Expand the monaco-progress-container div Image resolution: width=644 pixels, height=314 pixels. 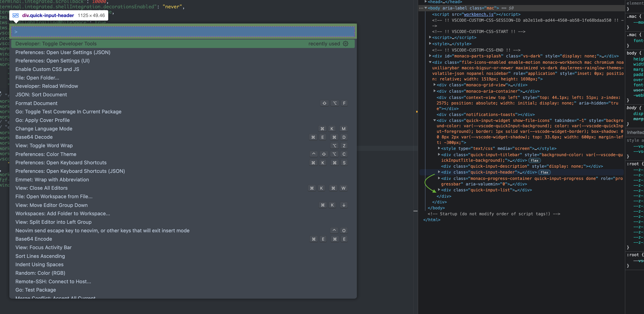click(439, 179)
